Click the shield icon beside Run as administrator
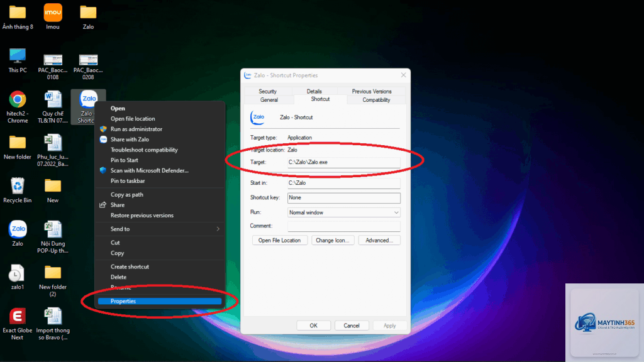644x362 pixels. [x=103, y=129]
